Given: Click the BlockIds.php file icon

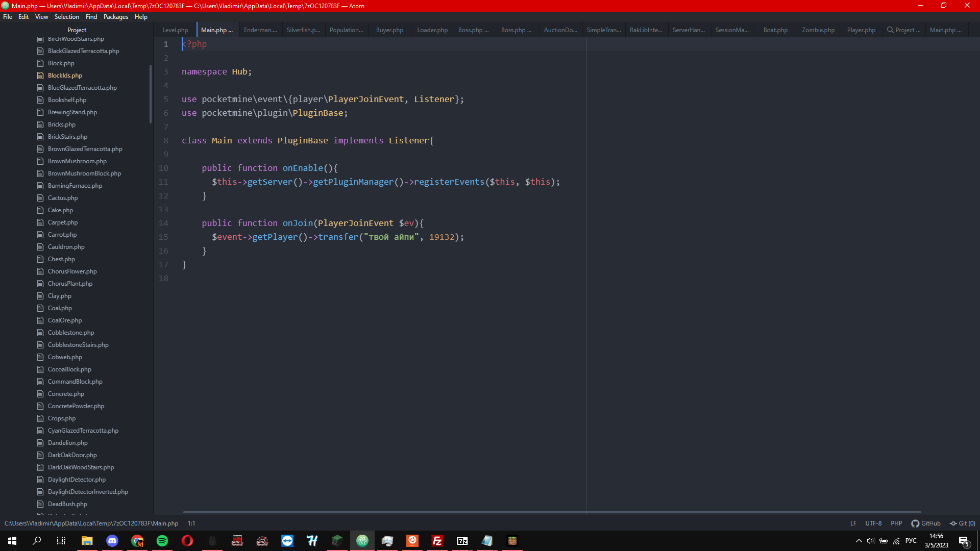Looking at the screenshot, I should tap(40, 76).
